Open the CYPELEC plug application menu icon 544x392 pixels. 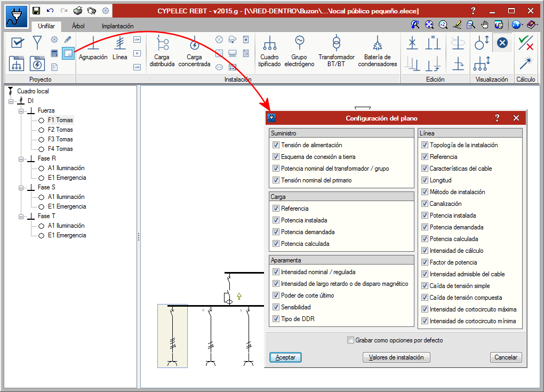click(x=17, y=17)
